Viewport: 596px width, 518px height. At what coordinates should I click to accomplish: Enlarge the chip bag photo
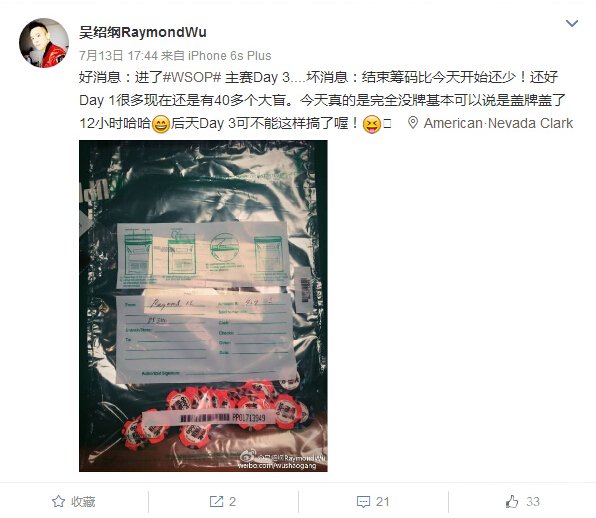pos(203,306)
